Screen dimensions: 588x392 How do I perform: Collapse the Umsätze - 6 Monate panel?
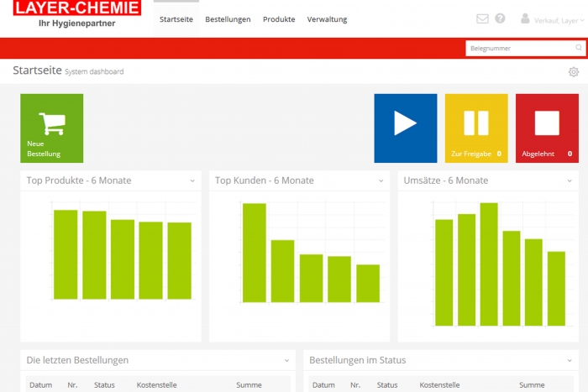click(x=570, y=180)
